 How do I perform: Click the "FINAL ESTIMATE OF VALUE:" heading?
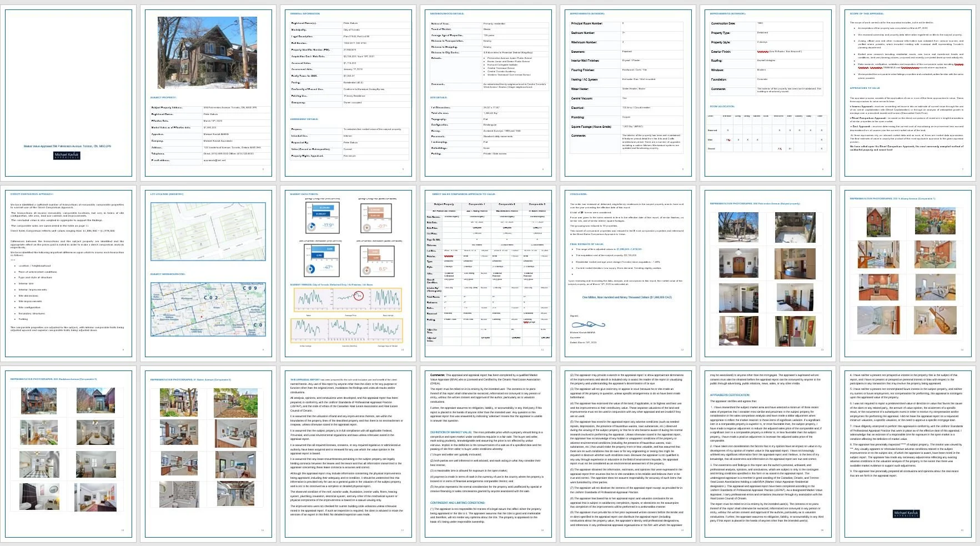pos(586,244)
